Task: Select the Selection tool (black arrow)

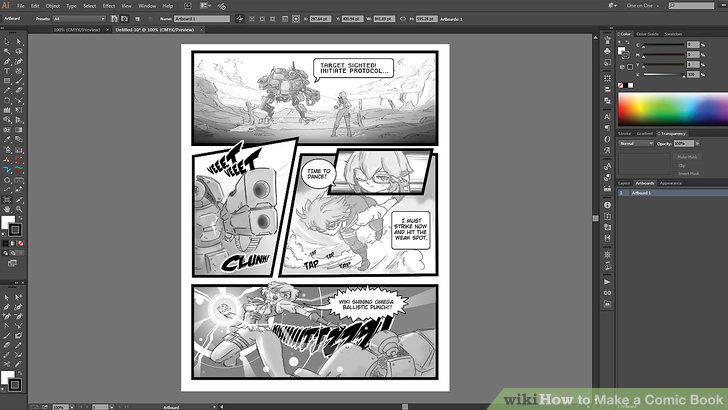Action: click(7, 41)
